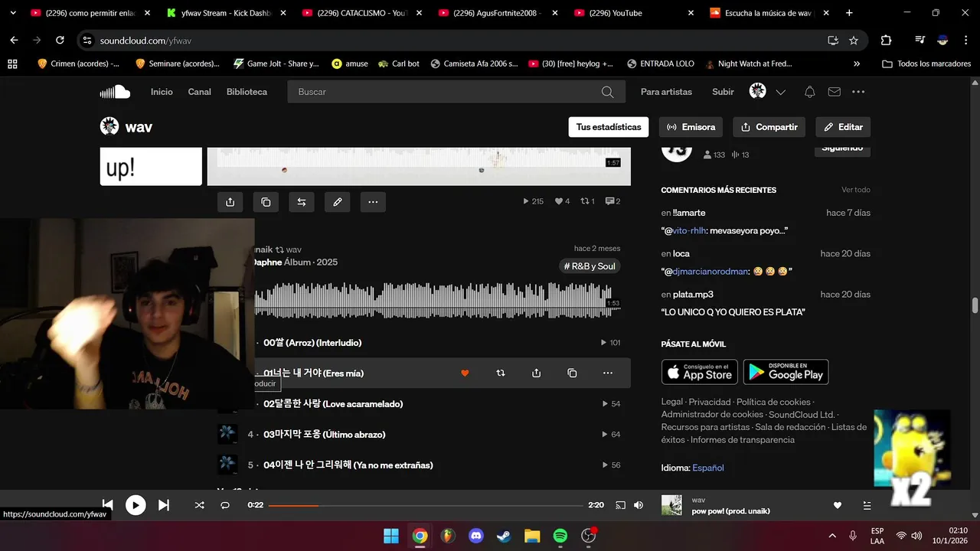Open new browser tab plus button
Screen dimensions: 980x551
pyautogui.click(x=849, y=13)
